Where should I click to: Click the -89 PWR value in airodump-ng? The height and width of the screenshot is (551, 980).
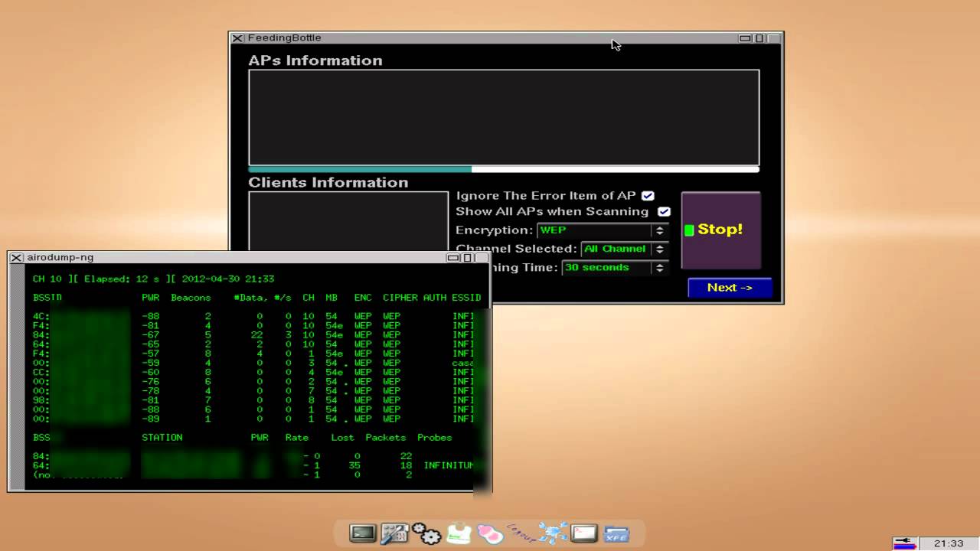coord(150,419)
